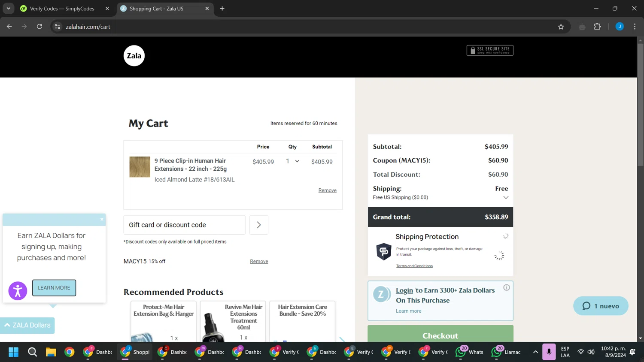Screen dimensions: 644x362
Task: Open the Shipping Protection Terms and Conditions
Action: pos(414,266)
